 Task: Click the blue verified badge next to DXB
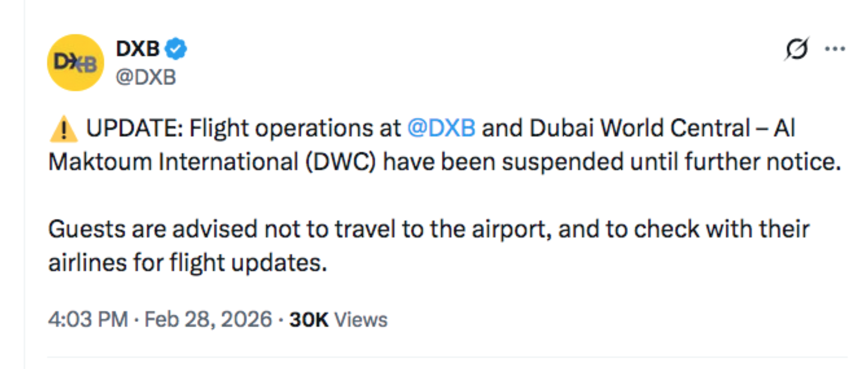(175, 48)
